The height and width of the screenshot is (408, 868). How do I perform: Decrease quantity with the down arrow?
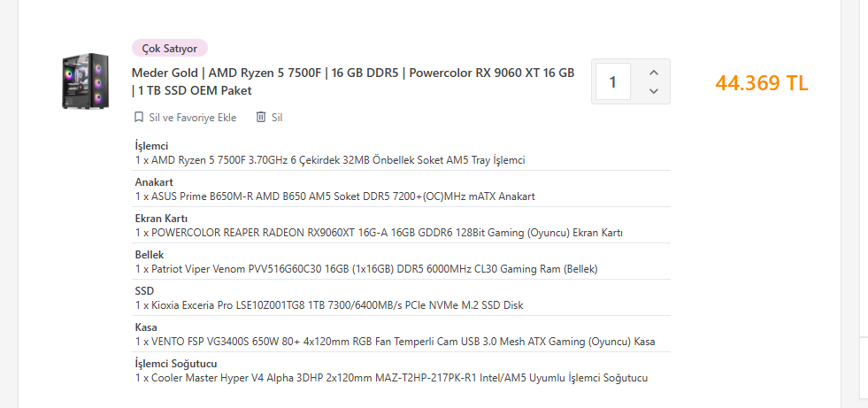pyautogui.click(x=653, y=91)
